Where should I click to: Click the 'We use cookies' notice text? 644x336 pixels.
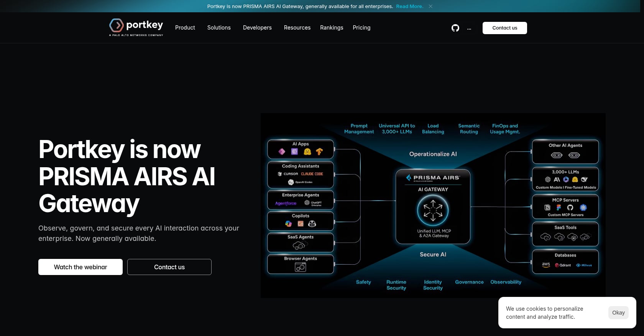coord(544,313)
